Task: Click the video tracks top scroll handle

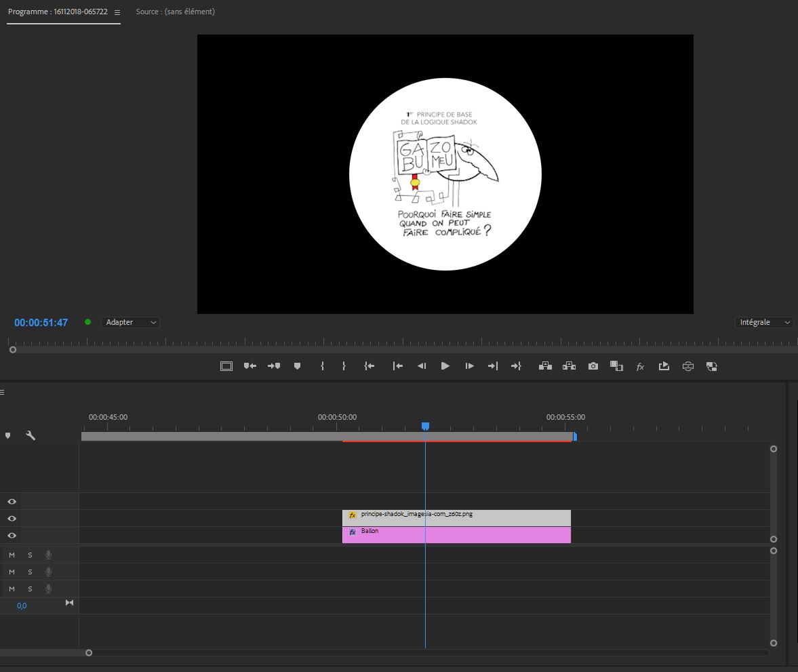Action: 774,449
